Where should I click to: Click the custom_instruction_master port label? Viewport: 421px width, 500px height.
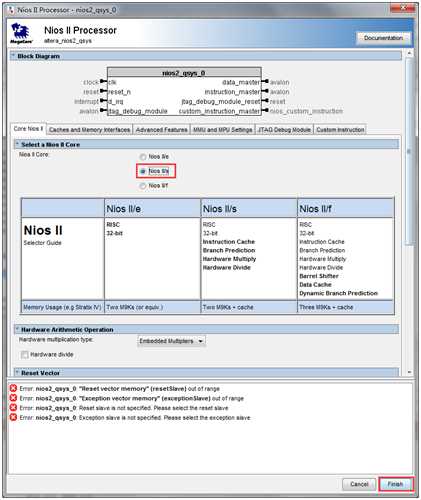[219, 111]
